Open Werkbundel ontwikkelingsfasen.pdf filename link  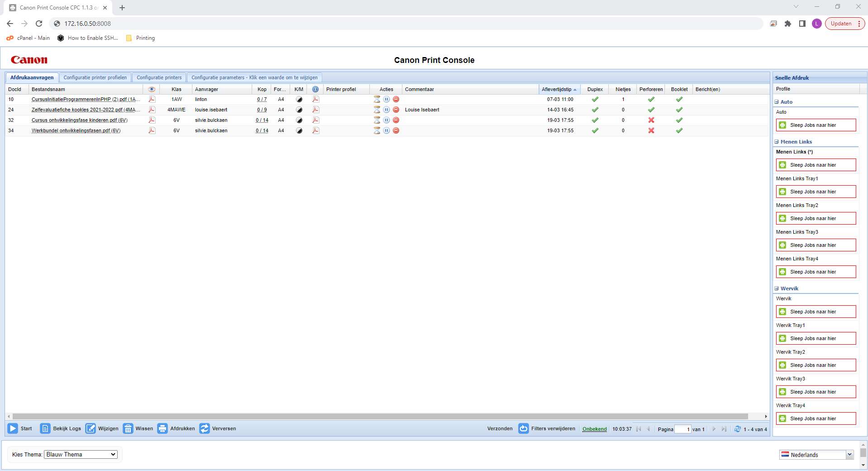point(76,130)
